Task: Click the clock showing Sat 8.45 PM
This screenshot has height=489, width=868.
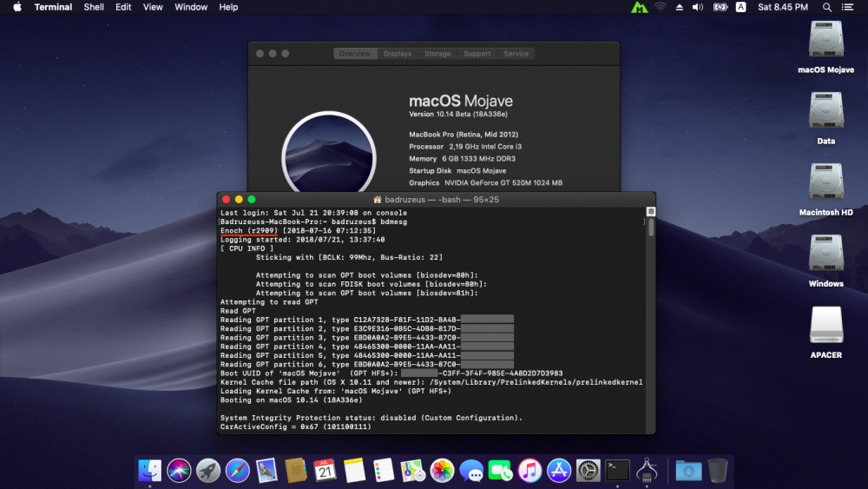Action: 783,7
